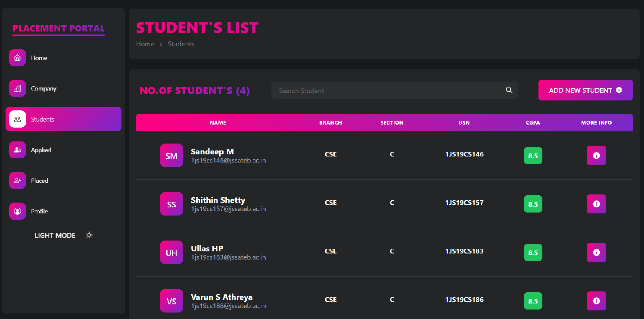The image size is (644, 319).
Task: Click Students breadcrumb link
Action: [x=181, y=44]
